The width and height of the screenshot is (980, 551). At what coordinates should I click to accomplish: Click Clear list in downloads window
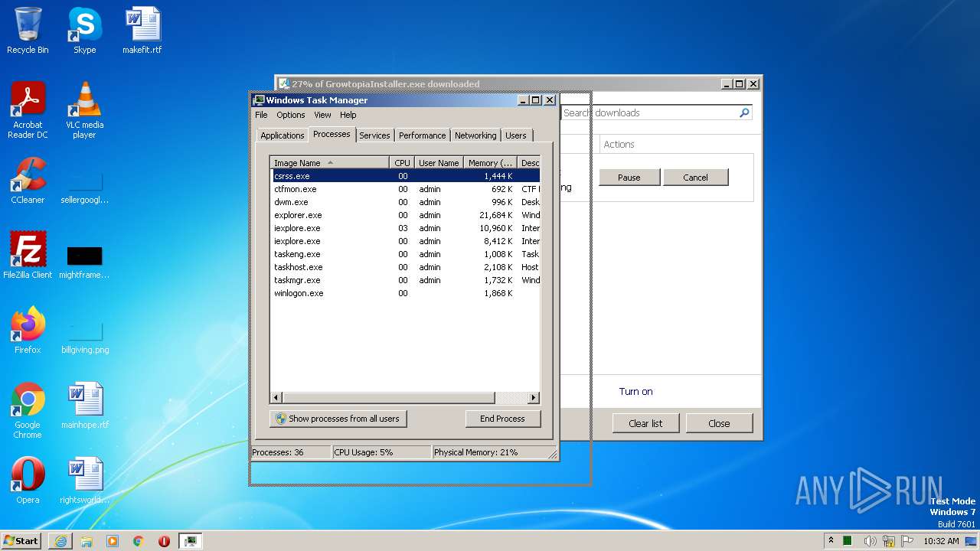[x=645, y=423]
